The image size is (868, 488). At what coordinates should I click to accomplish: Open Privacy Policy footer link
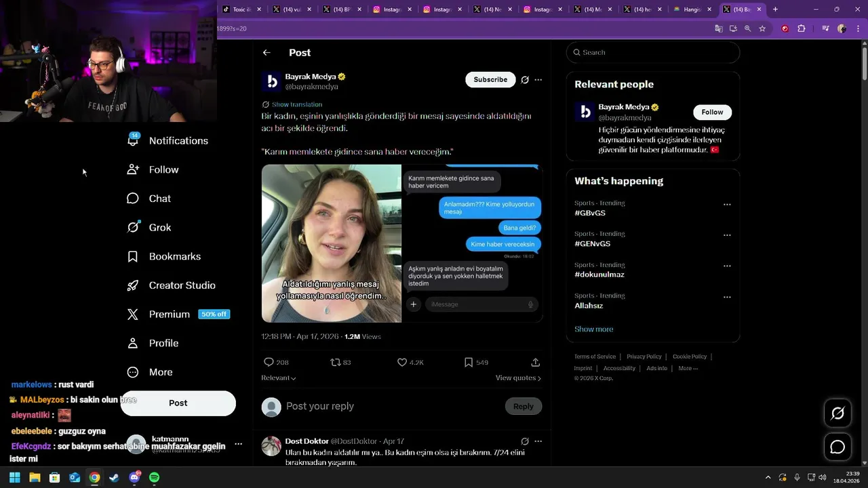[x=644, y=357]
